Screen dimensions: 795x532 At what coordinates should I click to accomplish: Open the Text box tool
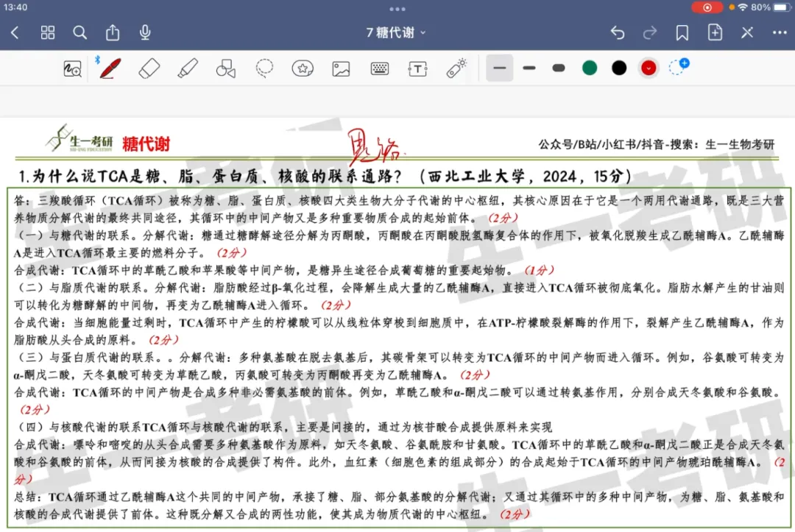tap(417, 67)
